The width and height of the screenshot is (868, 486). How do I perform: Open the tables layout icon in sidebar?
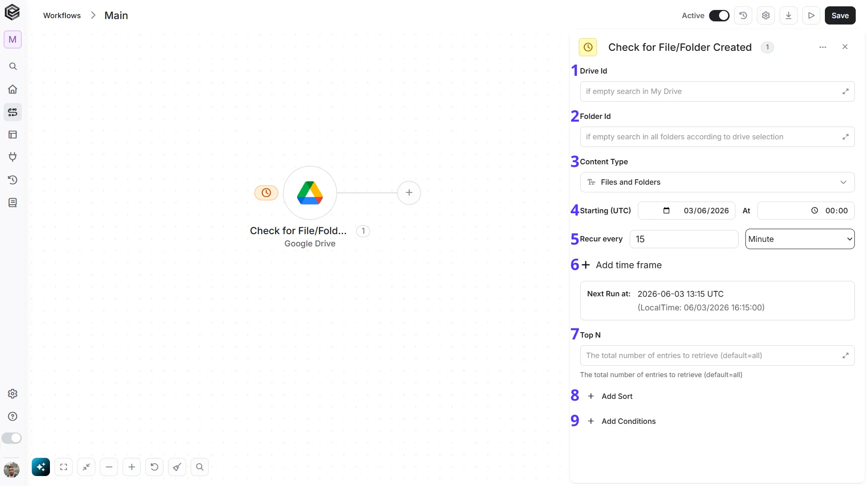click(13, 134)
